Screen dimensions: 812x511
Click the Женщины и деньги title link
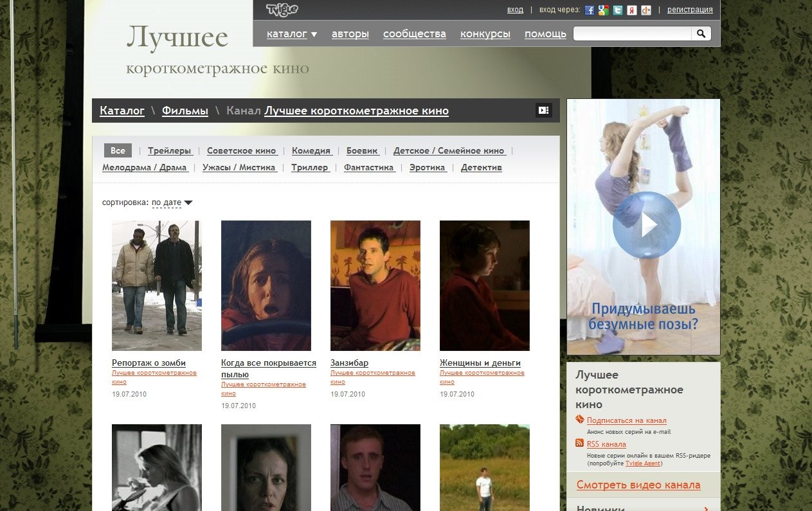[x=480, y=363]
